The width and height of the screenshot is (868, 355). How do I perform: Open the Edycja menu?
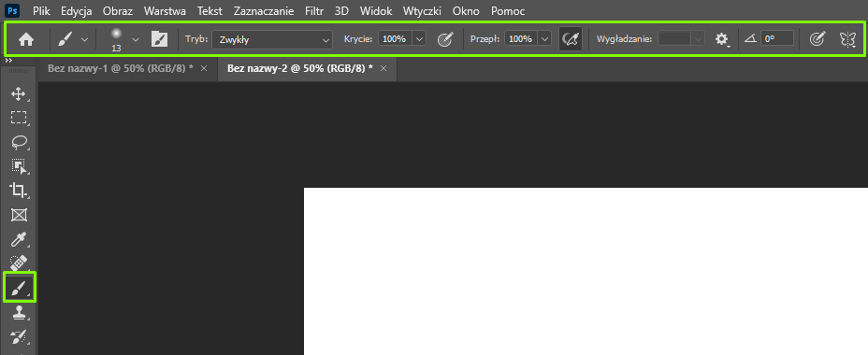(77, 11)
